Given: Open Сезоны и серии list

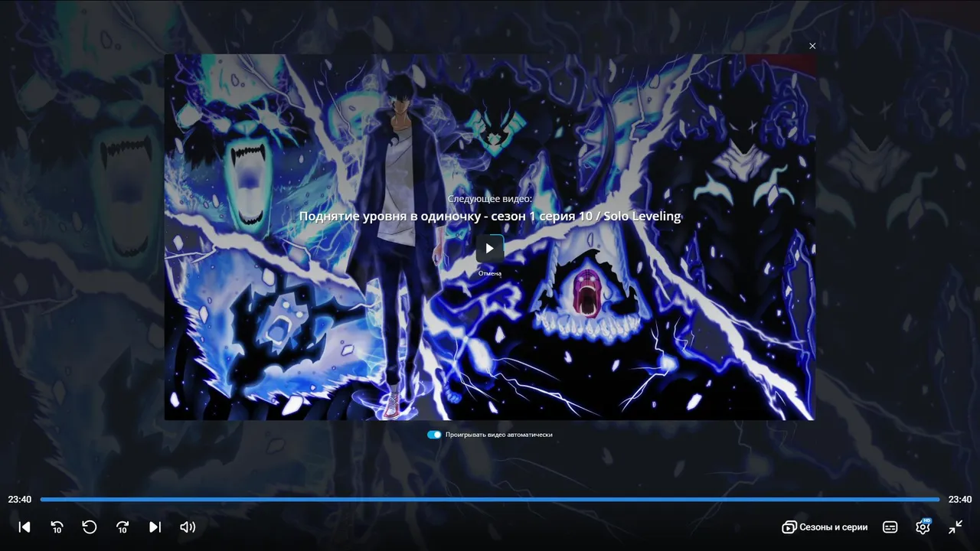Looking at the screenshot, I should tap(825, 527).
